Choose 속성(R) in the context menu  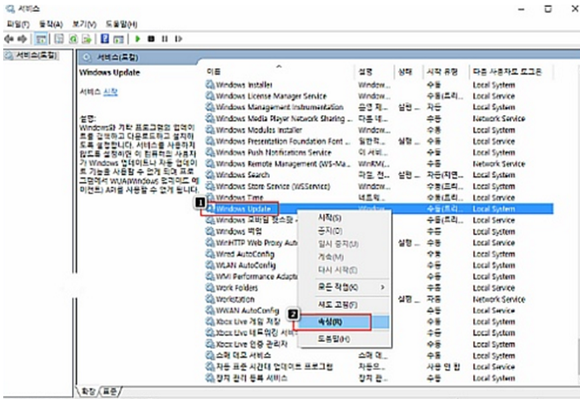(x=345, y=322)
